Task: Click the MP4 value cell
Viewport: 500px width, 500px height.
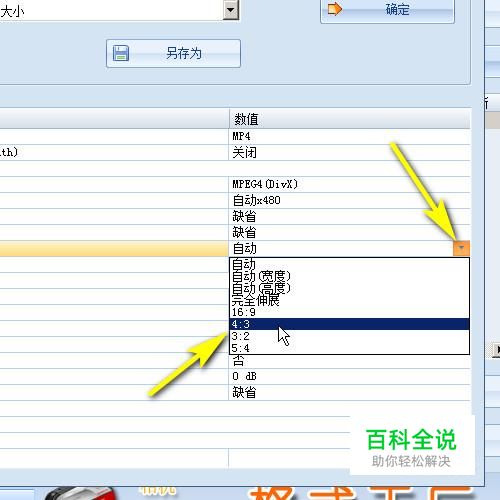Action: (350, 137)
